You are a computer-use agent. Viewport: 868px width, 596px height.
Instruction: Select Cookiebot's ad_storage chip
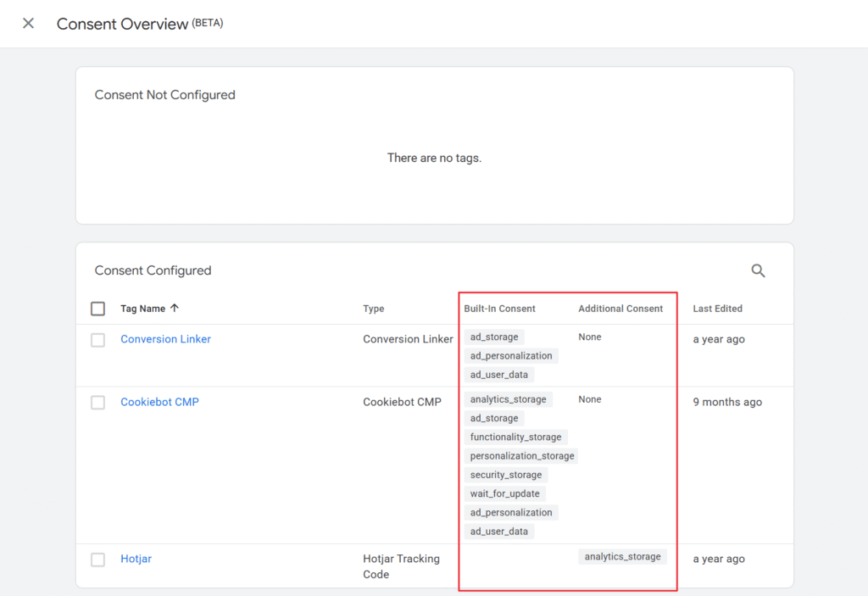point(494,418)
